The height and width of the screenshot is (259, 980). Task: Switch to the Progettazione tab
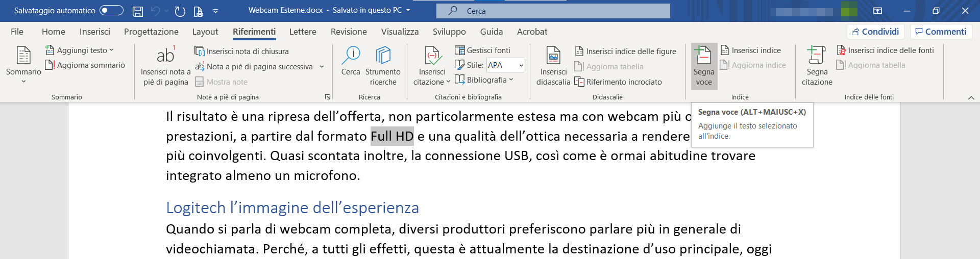click(151, 32)
